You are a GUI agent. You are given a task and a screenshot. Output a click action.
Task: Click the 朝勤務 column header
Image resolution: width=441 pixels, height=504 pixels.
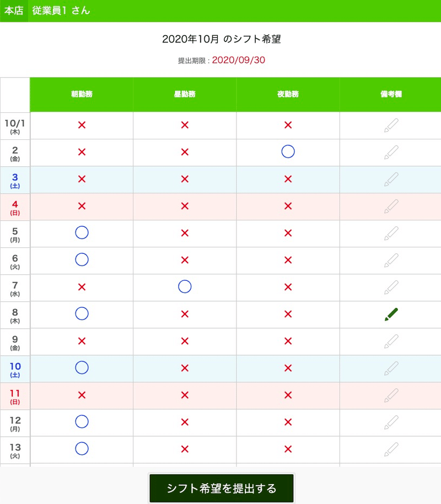pos(82,94)
